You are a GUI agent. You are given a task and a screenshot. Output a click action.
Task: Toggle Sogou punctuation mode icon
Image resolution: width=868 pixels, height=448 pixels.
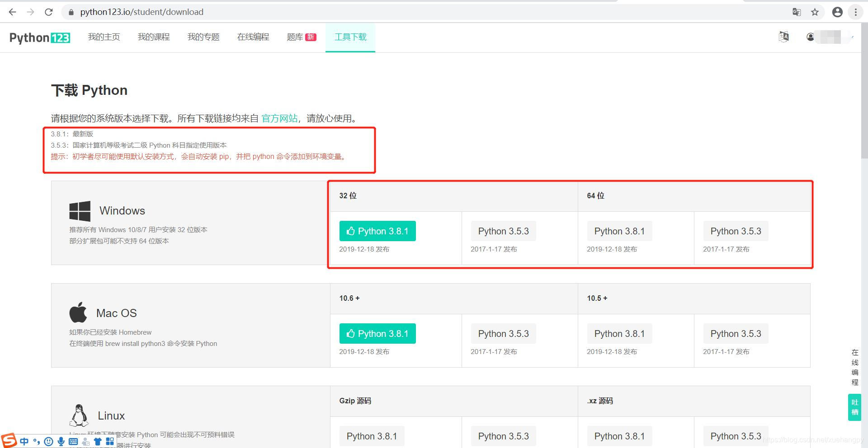pyautogui.click(x=37, y=442)
